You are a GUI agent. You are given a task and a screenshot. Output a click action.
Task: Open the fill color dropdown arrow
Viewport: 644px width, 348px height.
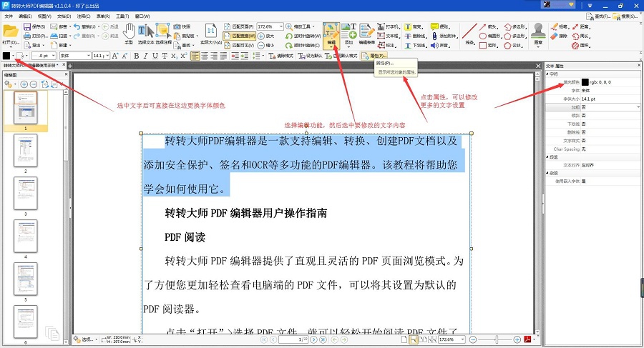pos(13,56)
